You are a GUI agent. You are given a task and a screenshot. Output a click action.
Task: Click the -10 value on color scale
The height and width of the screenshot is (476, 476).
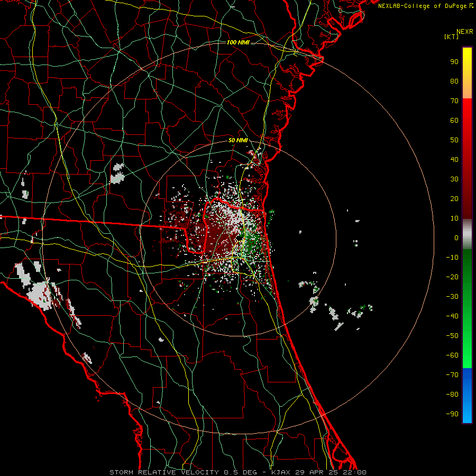(452, 258)
